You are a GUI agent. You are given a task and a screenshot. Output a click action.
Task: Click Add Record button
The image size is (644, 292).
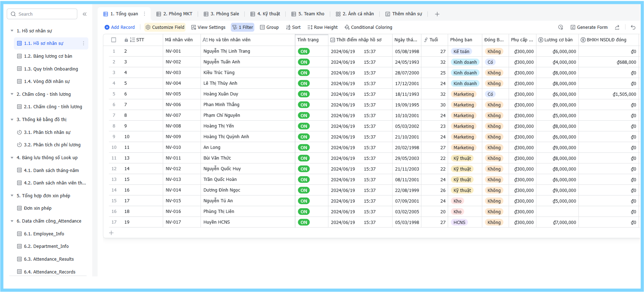point(120,27)
